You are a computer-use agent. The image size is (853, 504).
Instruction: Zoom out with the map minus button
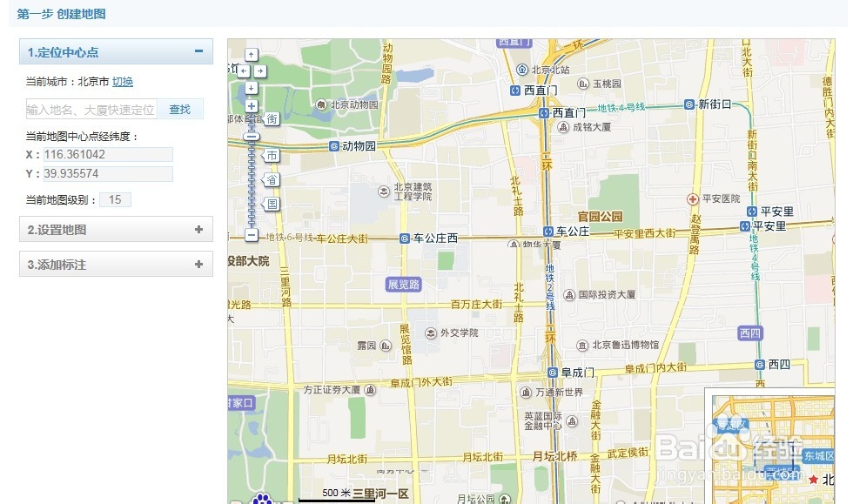coord(252,235)
